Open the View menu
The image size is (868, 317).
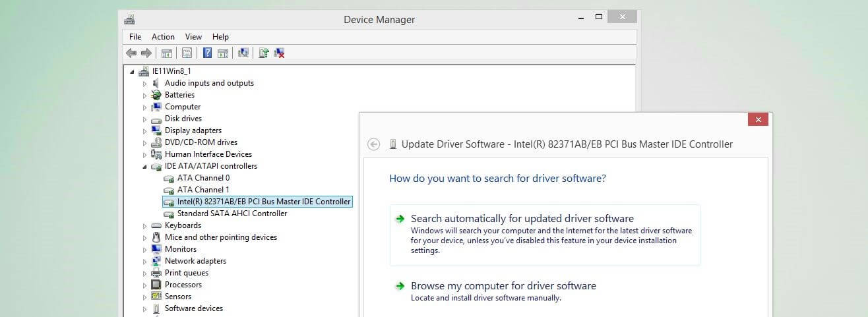point(193,37)
